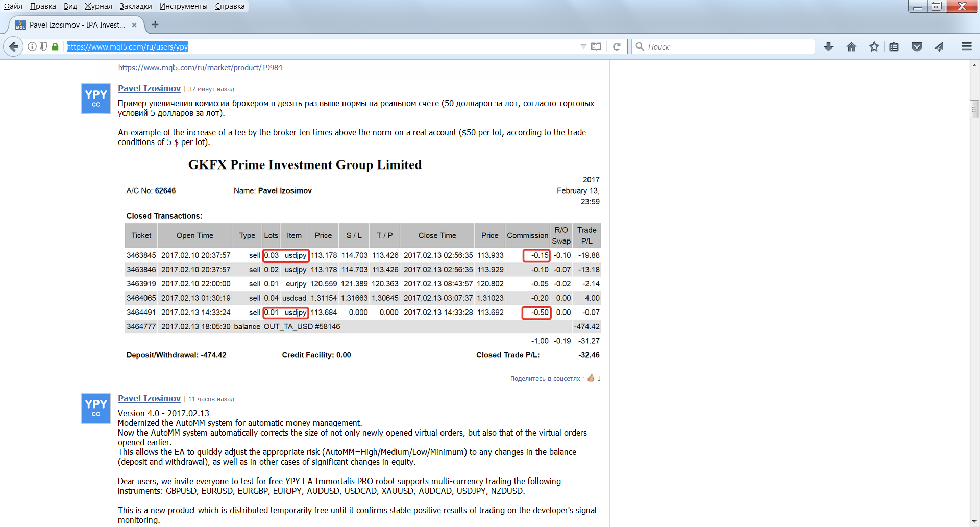The image size is (980, 527).
Task: Click the Closed Trade P/L label
Action: (x=508, y=355)
